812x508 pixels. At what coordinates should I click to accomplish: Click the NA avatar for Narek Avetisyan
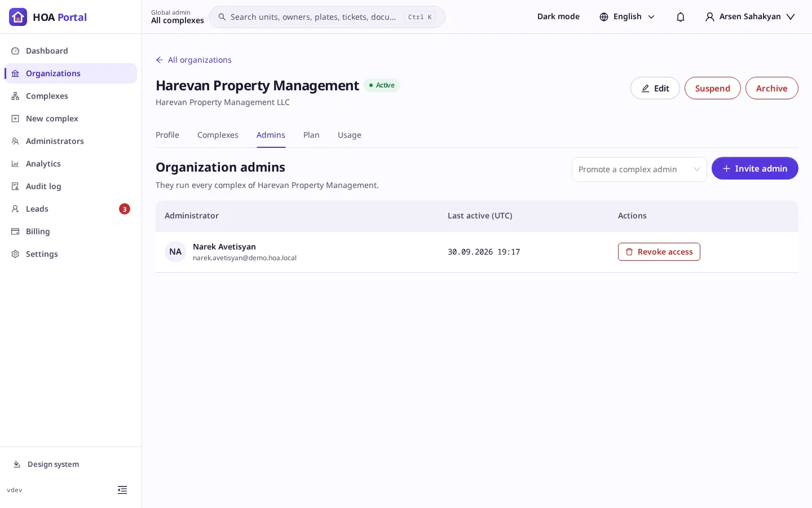tap(175, 252)
